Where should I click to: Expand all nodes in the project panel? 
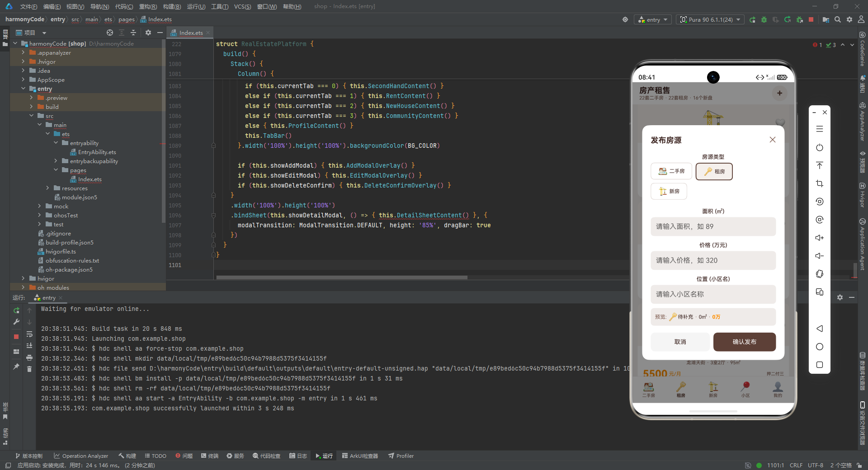click(122, 33)
